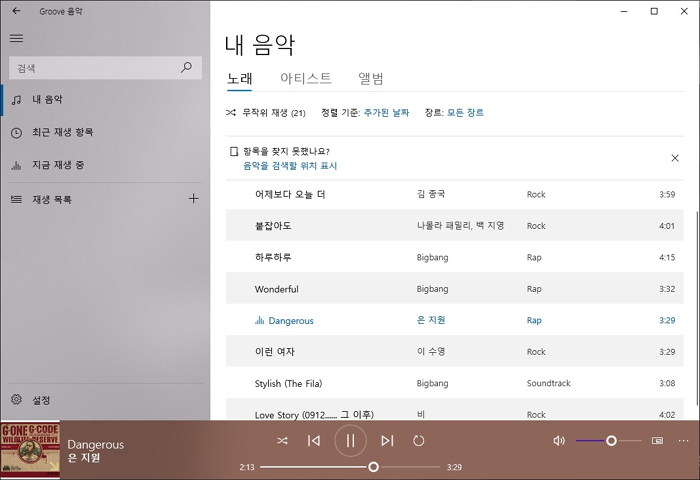This screenshot has height=480, width=700.
Task: Click artist 이 수영
Action: coord(431,352)
